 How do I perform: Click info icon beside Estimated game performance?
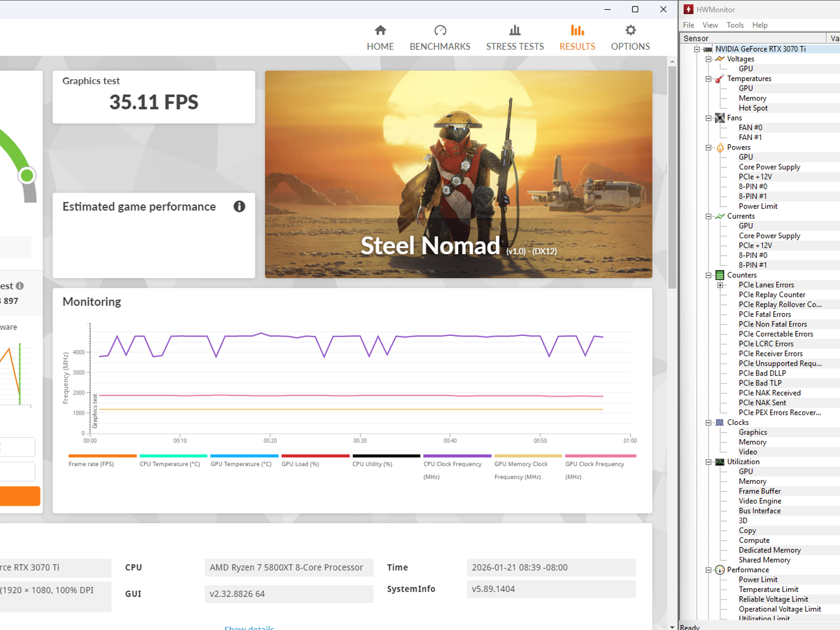point(240,206)
